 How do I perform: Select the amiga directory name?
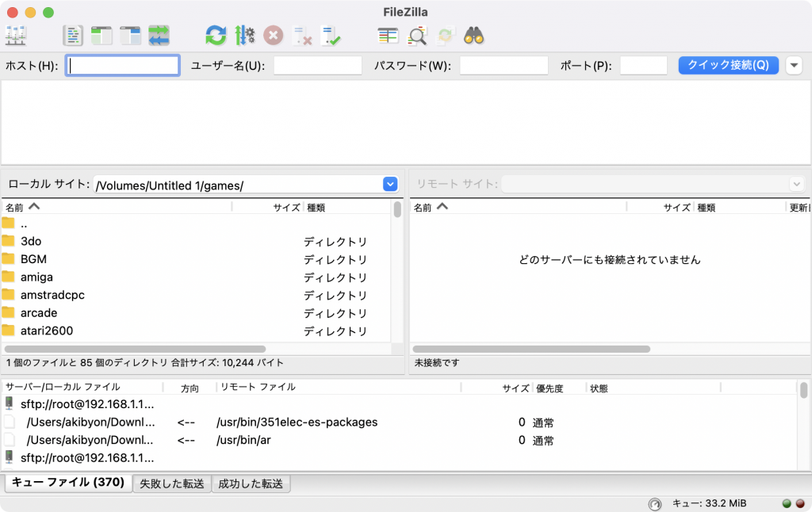(x=36, y=277)
